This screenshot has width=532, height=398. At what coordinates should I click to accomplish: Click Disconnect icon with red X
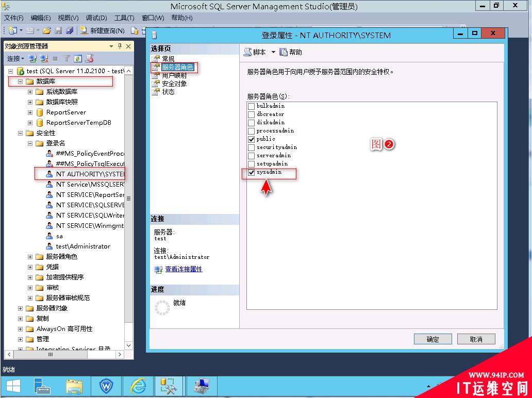pyautogui.click(x=44, y=59)
